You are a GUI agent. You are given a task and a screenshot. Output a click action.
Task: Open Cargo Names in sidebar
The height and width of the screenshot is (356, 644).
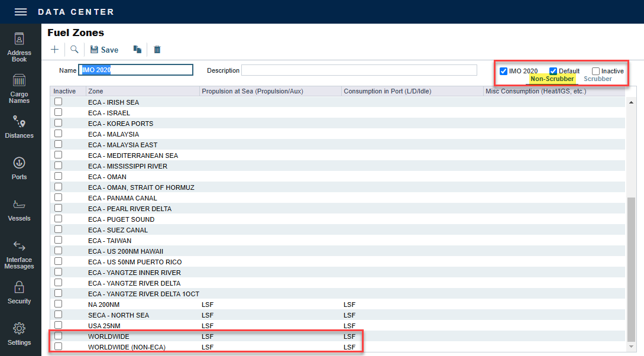click(x=20, y=89)
